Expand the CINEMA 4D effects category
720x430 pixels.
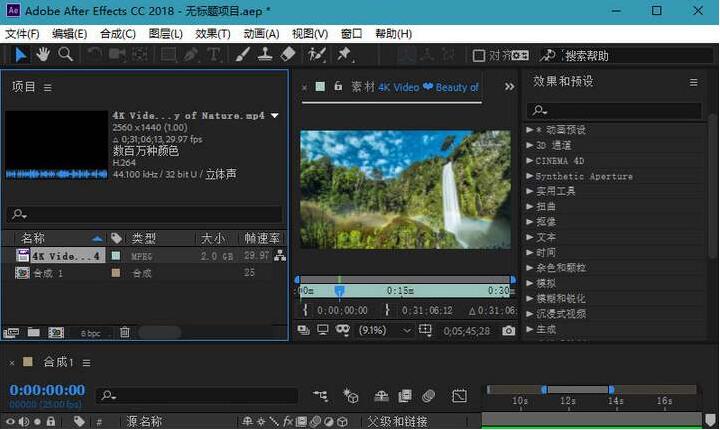pos(529,160)
